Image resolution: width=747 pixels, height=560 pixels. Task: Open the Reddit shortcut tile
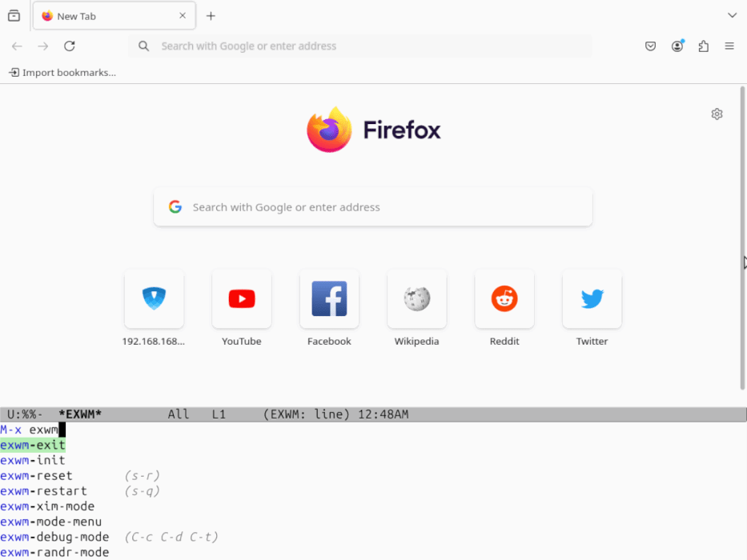pos(504,299)
